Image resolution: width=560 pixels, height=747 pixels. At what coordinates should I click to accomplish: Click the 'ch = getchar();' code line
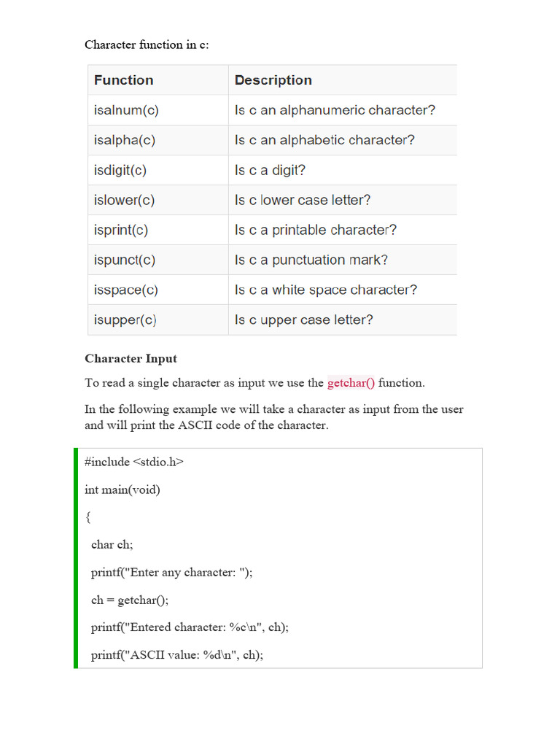point(130,600)
